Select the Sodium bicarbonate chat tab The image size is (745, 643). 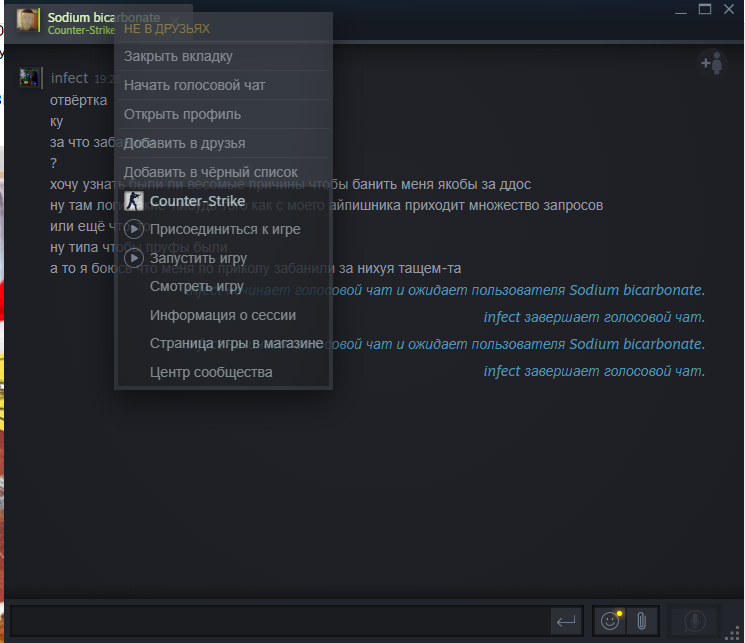pyautogui.click(x=100, y=22)
